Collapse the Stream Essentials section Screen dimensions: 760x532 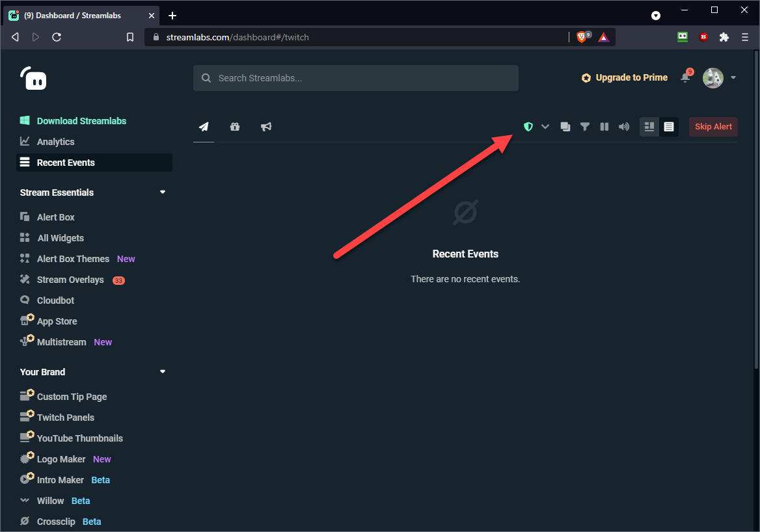(x=163, y=193)
